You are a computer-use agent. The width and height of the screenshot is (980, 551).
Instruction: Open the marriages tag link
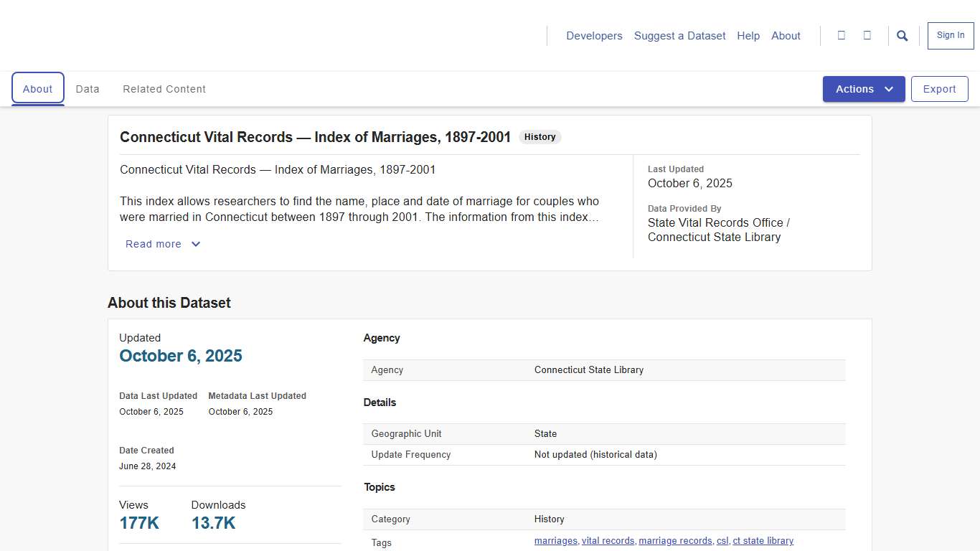tap(555, 540)
